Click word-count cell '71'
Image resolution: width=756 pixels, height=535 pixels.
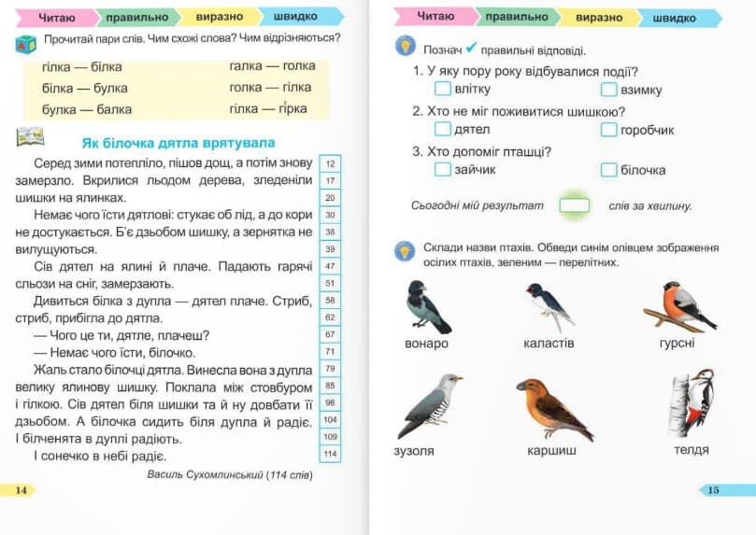pyautogui.click(x=330, y=351)
